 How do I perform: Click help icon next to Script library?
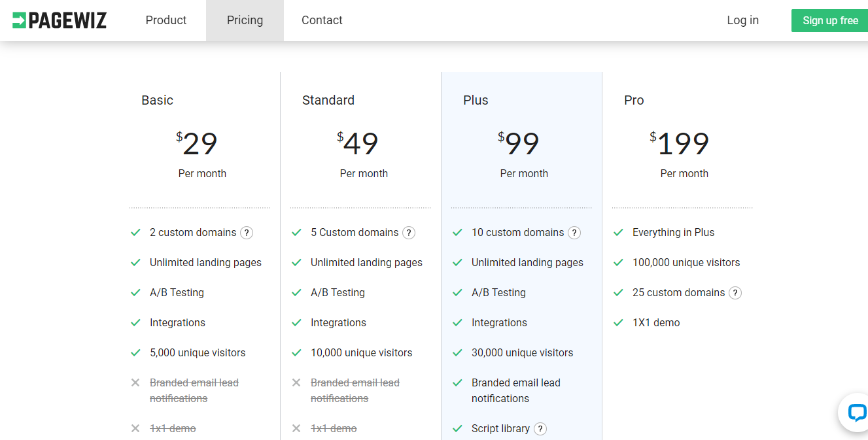coord(540,429)
